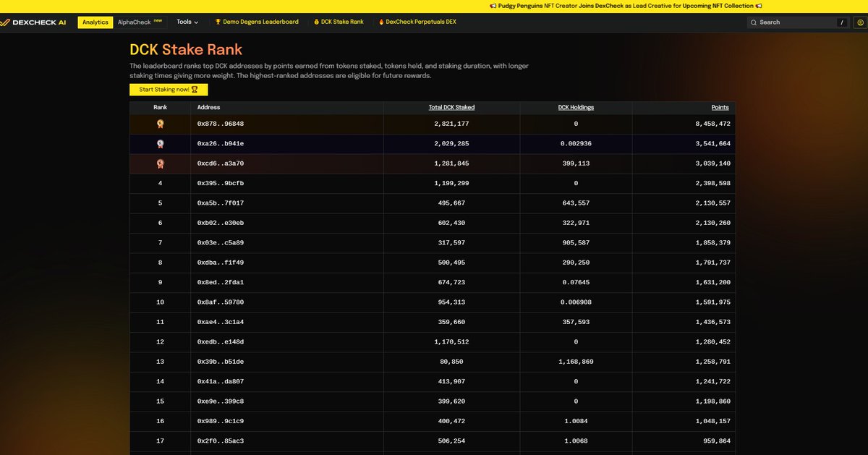Click the Rank column header
This screenshot has width=868, height=455.
pos(160,107)
